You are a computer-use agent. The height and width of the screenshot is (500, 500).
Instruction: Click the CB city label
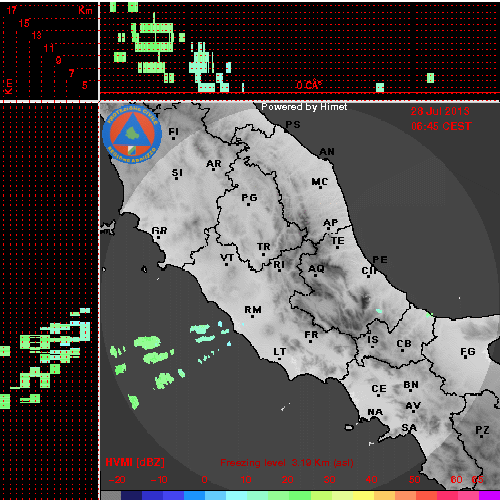coord(404,344)
